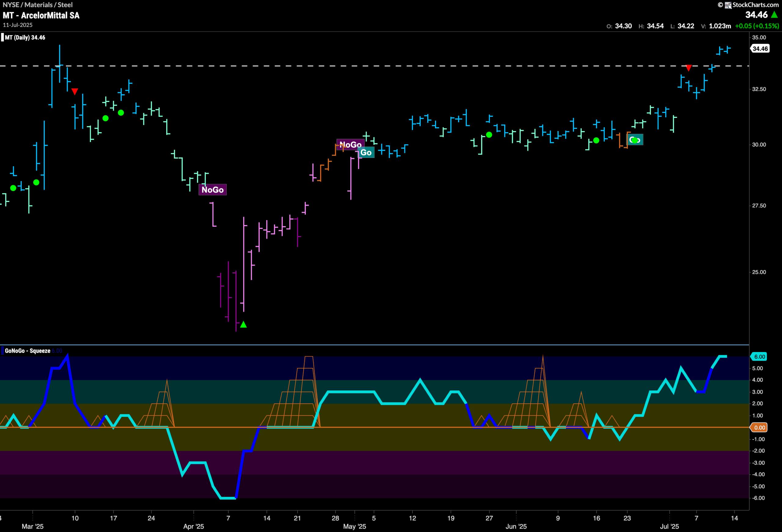The width and height of the screenshot is (782, 532).
Task: Open the Materials sector breadcrumb
Action: point(38,5)
